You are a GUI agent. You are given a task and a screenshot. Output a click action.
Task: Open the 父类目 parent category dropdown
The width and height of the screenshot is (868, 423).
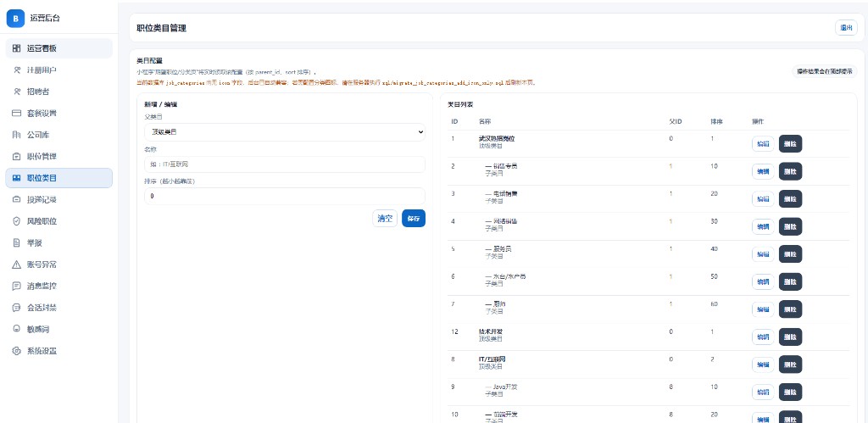[x=285, y=131]
